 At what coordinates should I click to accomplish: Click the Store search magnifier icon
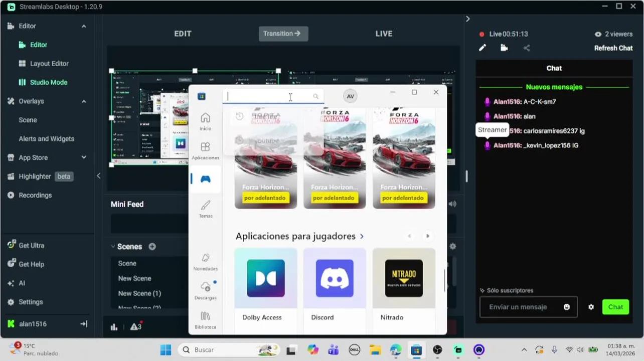tap(315, 96)
